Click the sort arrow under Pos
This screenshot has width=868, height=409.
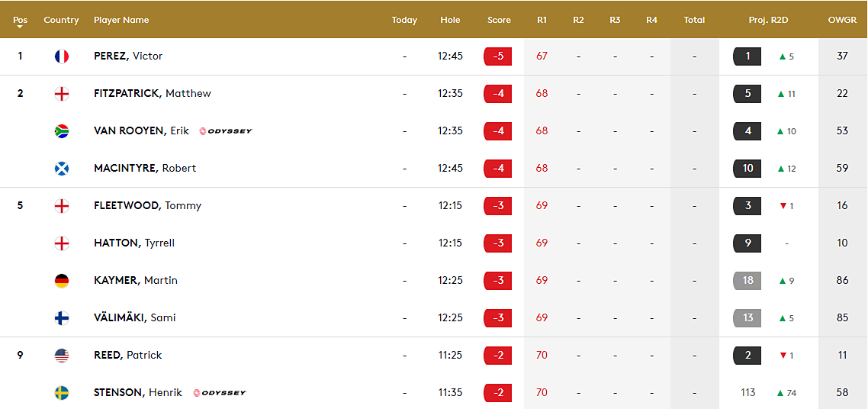point(20,27)
